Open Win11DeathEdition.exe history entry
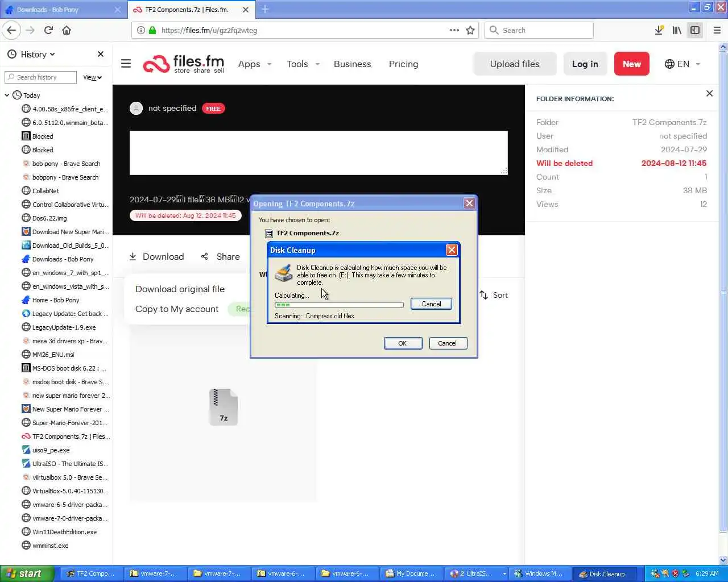 pos(59,532)
